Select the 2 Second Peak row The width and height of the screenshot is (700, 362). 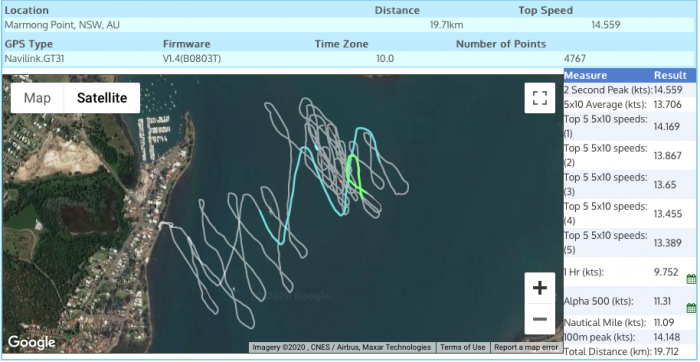coord(629,90)
